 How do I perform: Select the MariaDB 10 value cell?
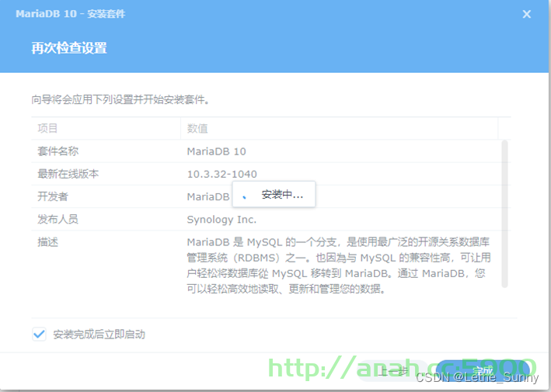click(217, 151)
